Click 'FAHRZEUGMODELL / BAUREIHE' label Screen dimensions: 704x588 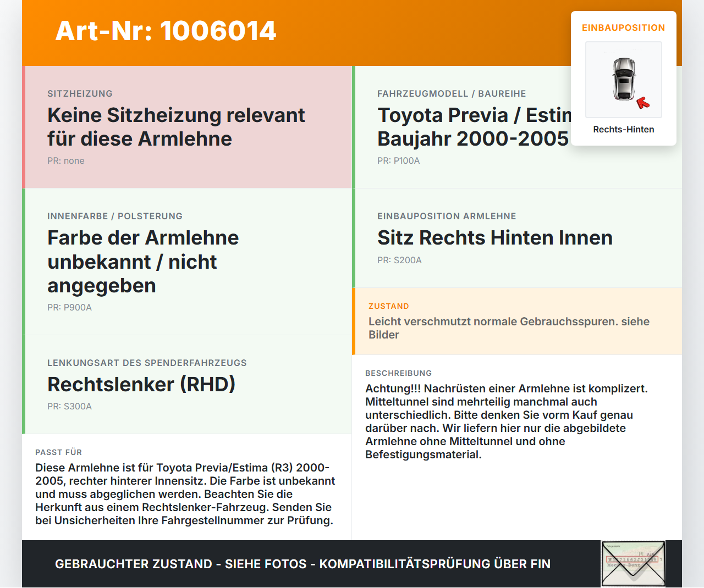452,93
